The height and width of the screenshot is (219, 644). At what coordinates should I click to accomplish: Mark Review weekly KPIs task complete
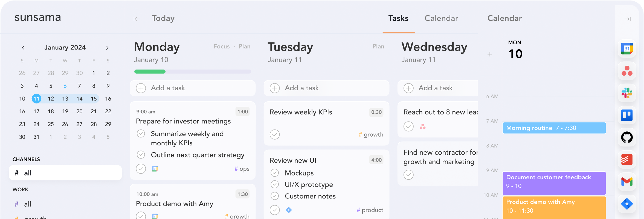click(x=275, y=134)
